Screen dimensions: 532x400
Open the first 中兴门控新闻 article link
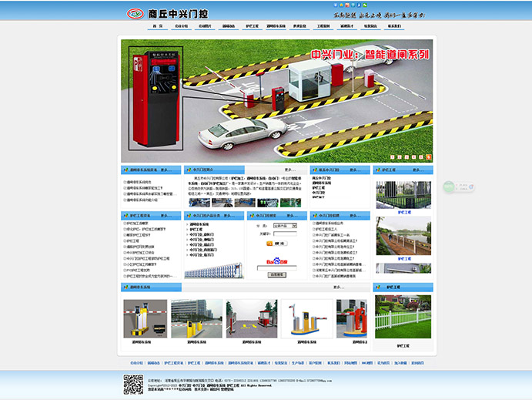click(329, 224)
